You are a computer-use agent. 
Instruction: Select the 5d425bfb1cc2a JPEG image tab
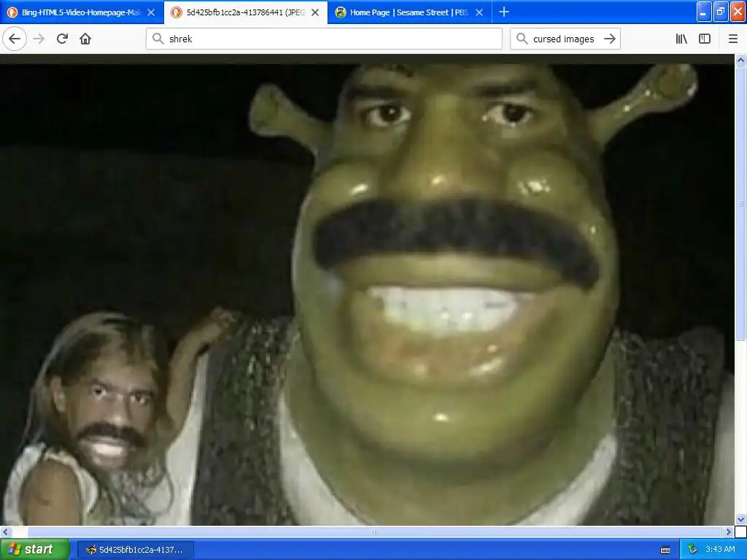pyautogui.click(x=246, y=12)
